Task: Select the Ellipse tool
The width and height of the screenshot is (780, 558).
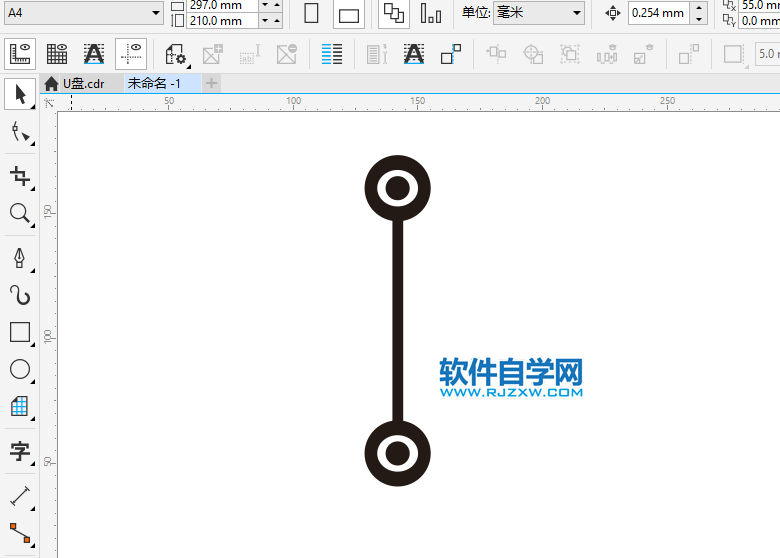Action: pyautogui.click(x=20, y=370)
